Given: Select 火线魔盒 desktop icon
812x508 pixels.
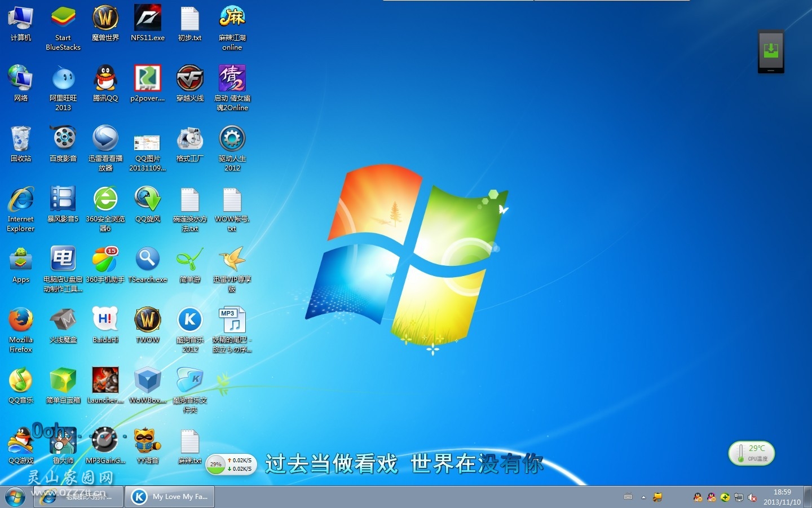Looking at the screenshot, I should coord(63,326).
